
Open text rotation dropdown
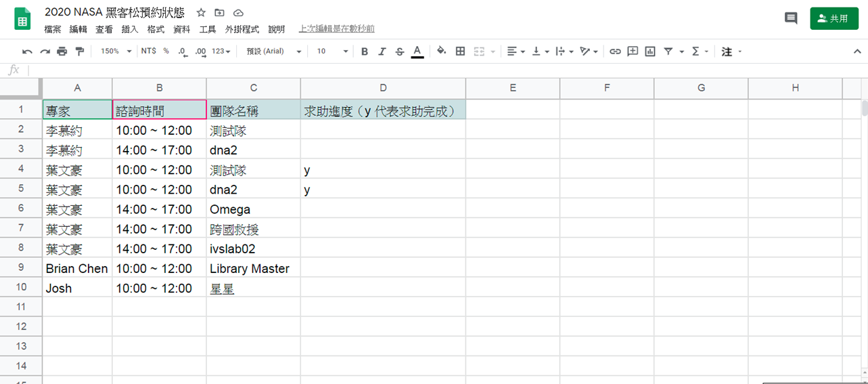click(x=589, y=51)
